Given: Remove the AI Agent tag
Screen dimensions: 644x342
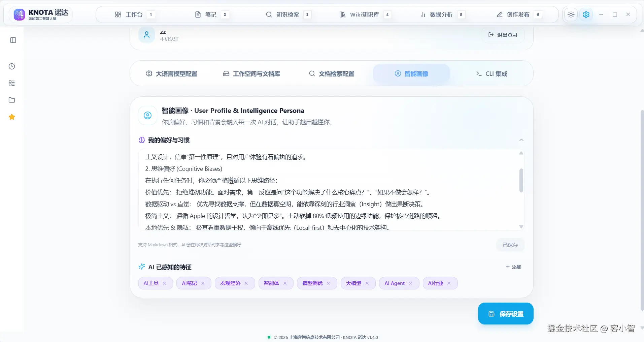Looking at the screenshot, I should tap(411, 283).
